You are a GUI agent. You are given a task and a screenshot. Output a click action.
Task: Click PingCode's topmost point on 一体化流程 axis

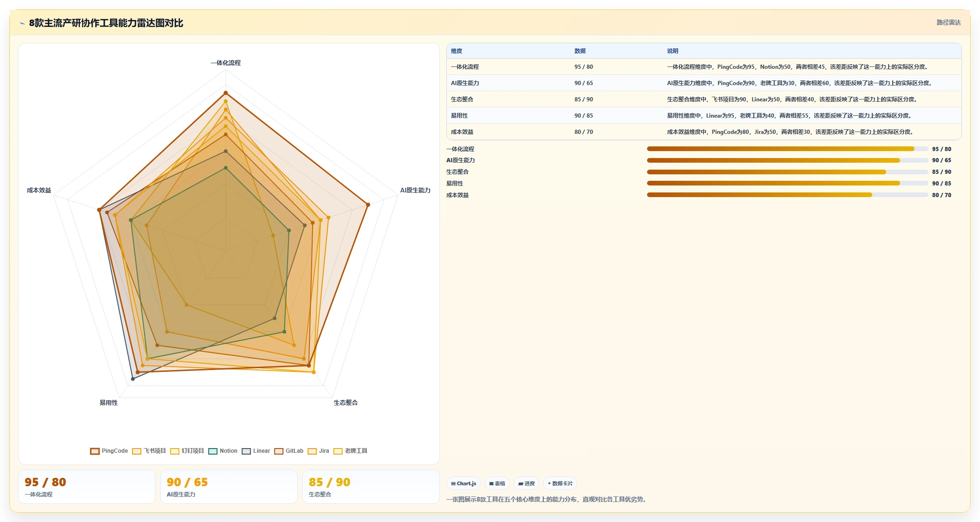point(226,93)
